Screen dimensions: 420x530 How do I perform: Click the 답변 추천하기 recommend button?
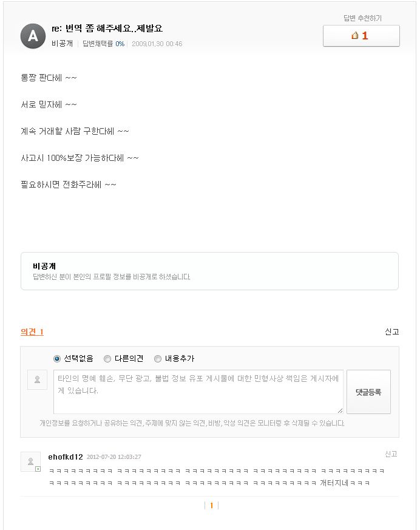point(361,36)
